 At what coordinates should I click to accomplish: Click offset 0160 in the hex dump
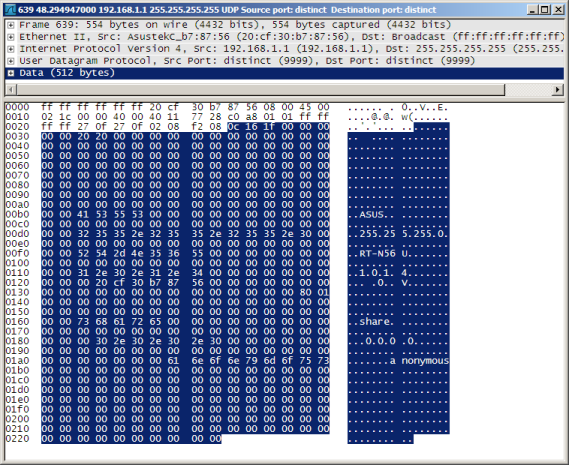tap(17, 322)
